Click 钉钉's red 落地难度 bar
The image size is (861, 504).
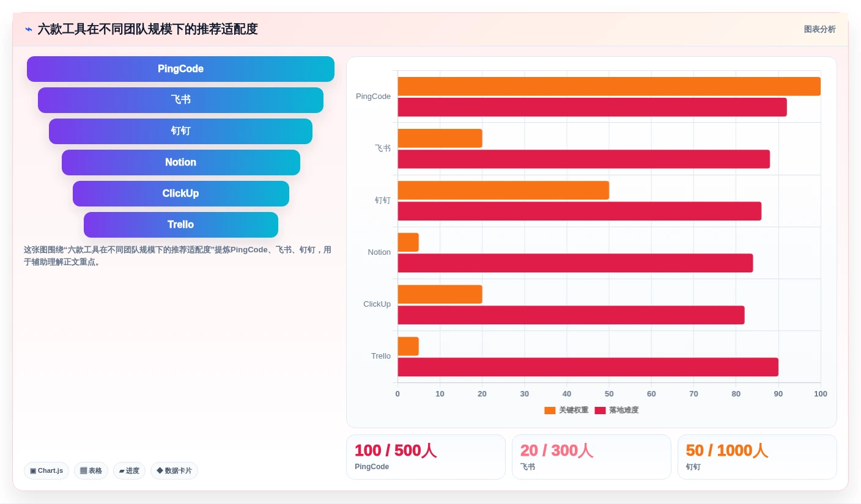580,211
